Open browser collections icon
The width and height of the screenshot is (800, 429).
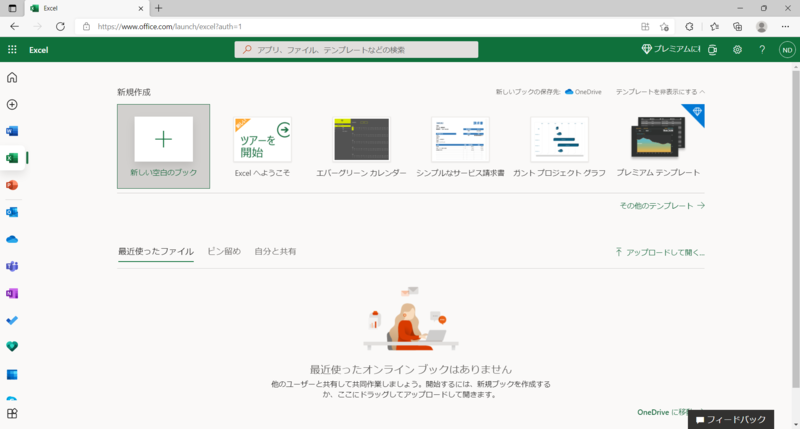point(737,27)
